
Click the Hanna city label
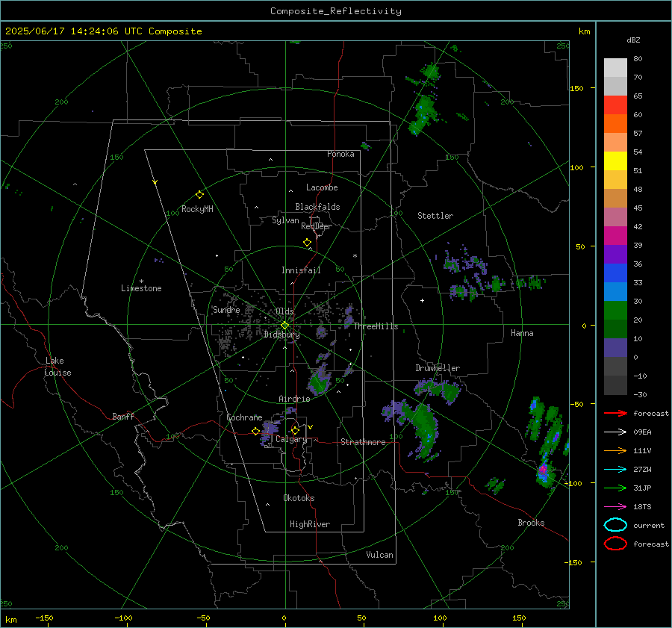(522, 333)
